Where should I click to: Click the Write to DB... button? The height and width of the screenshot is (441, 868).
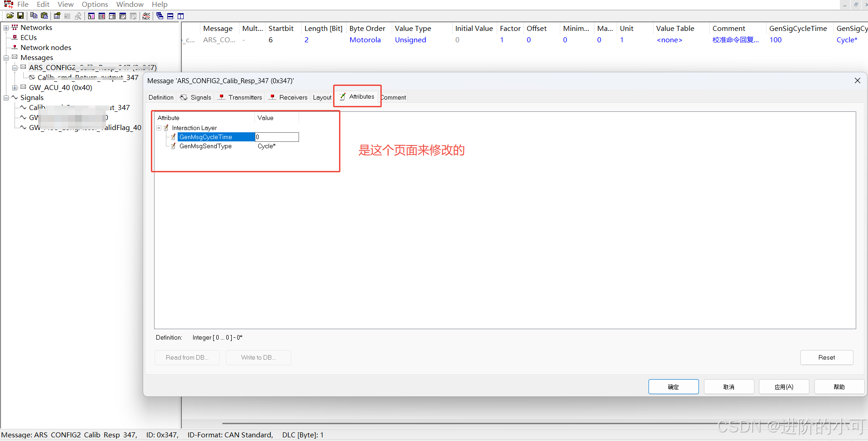259,357
